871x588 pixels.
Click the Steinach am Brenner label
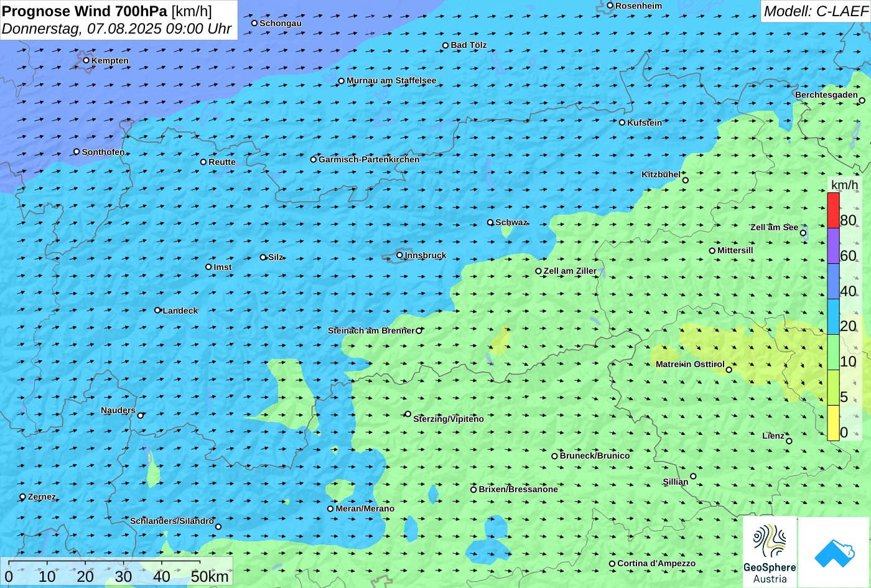[x=371, y=330]
